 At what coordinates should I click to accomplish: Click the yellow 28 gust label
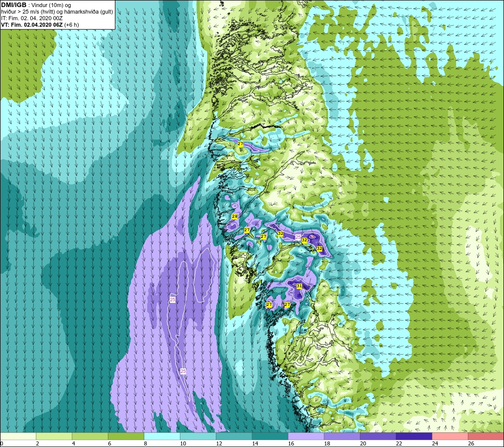(x=235, y=216)
